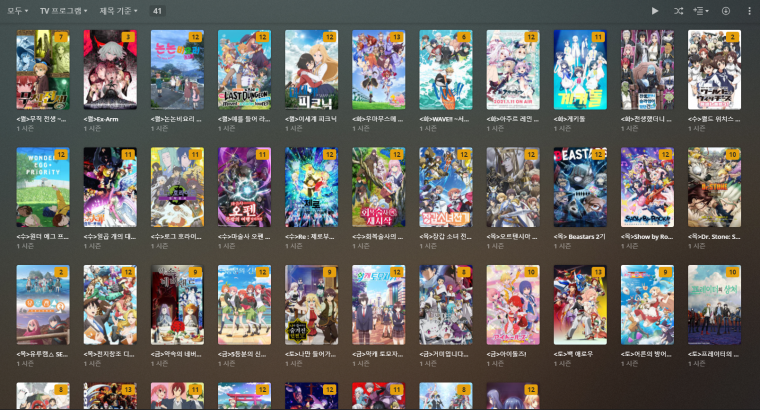Open the WAVE!! show poster
Screen dimensions: 760x410
pos(446,70)
